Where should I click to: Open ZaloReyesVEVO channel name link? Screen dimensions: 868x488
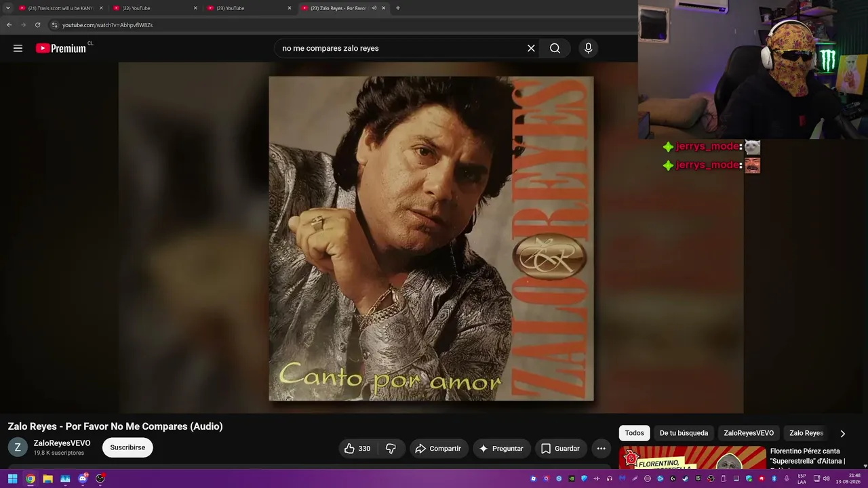click(x=62, y=443)
